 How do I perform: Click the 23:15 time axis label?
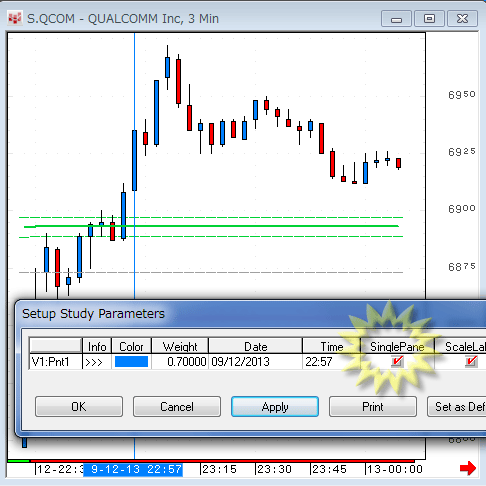(219, 469)
